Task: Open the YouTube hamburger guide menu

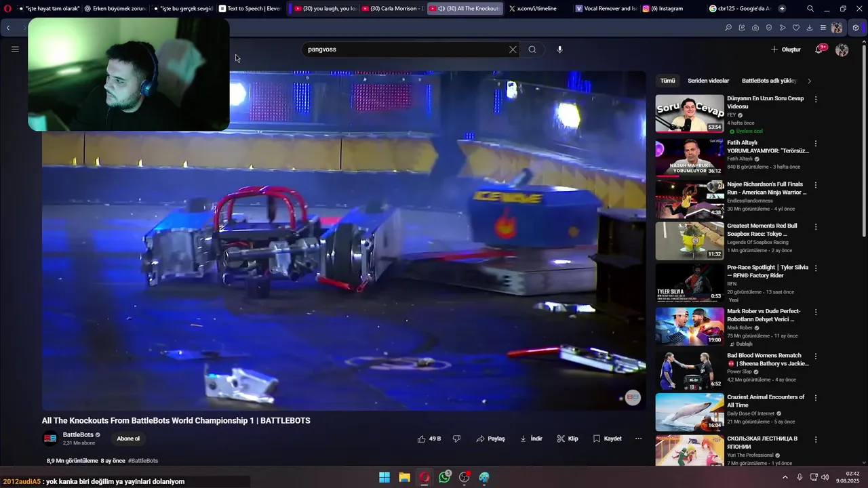Action: pyautogui.click(x=15, y=49)
